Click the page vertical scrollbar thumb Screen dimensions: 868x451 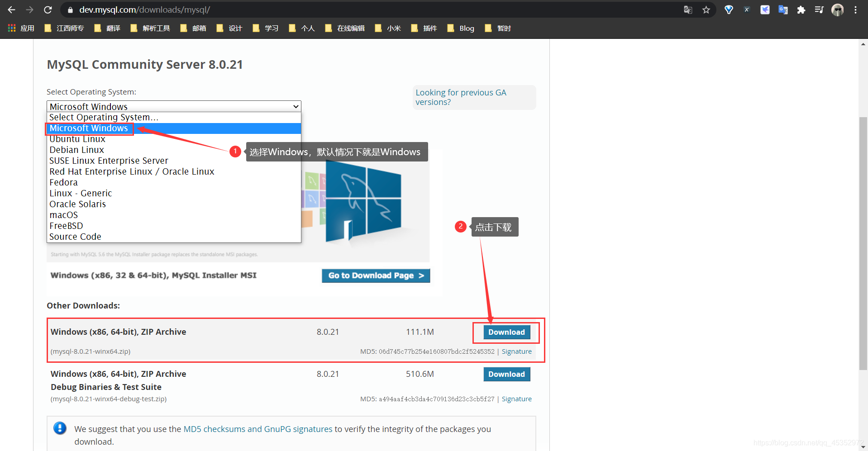click(863, 244)
